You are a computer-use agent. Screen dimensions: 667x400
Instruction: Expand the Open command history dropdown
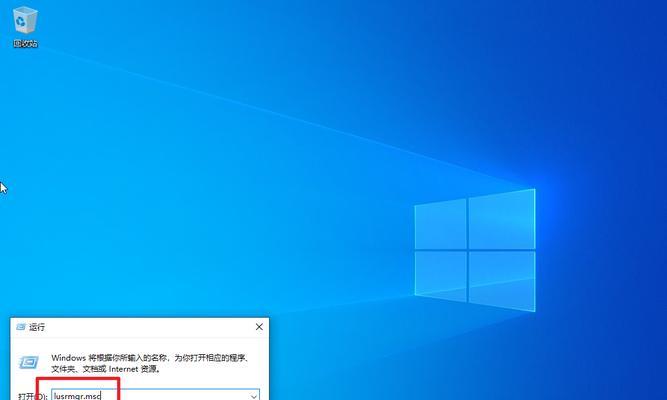point(254,396)
